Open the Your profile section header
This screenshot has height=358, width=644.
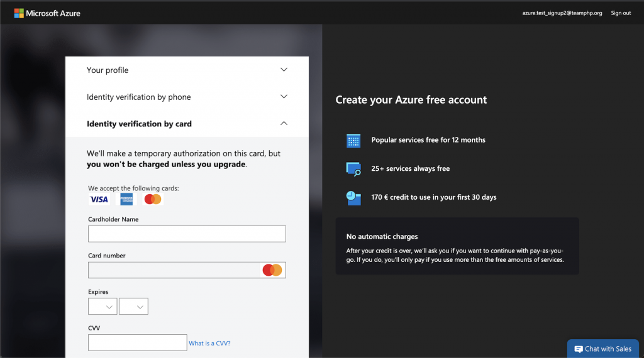coord(187,70)
